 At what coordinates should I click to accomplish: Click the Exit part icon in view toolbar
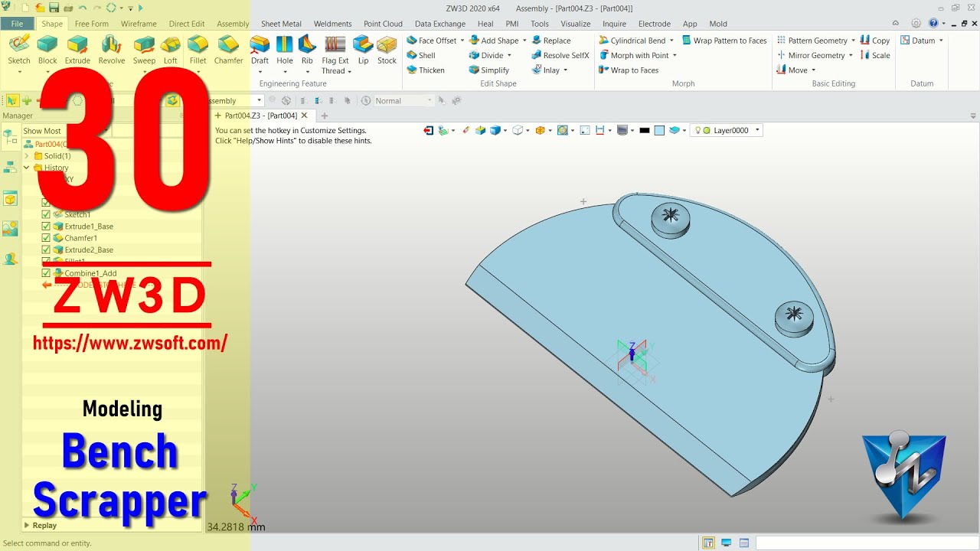[x=428, y=130]
